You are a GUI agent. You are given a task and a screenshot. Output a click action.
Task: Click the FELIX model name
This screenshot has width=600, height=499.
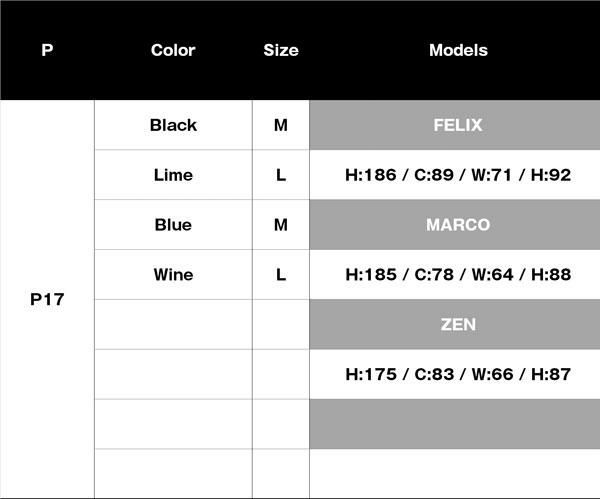point(458,125)
